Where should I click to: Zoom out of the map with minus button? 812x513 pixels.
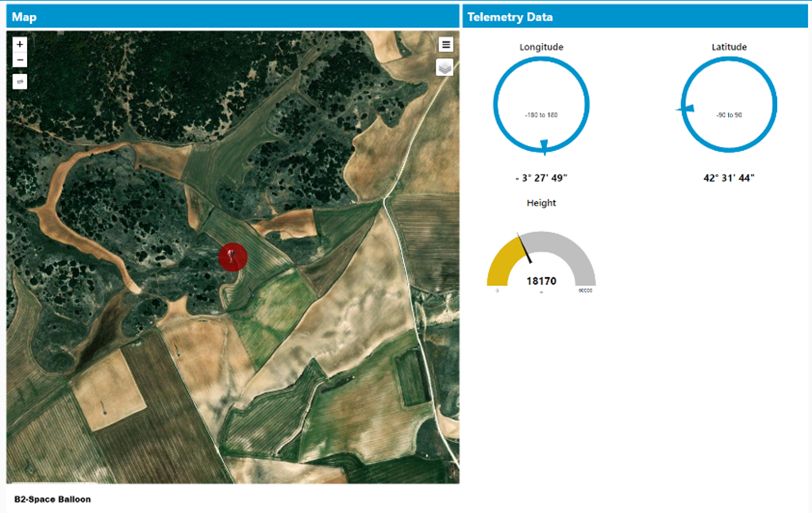click(21, 60)
